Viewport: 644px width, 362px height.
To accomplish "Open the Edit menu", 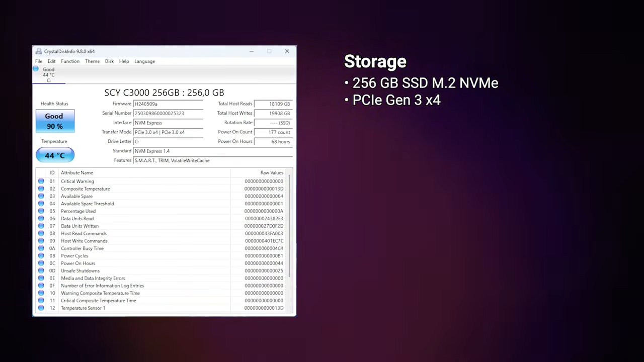I will [52, 61].
